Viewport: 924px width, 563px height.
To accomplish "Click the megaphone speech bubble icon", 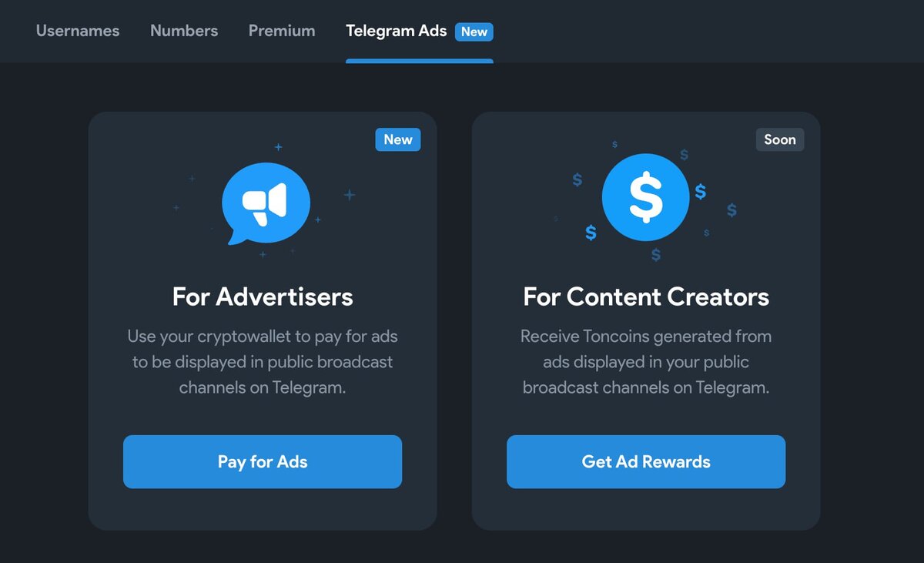I will coord(266,203).
